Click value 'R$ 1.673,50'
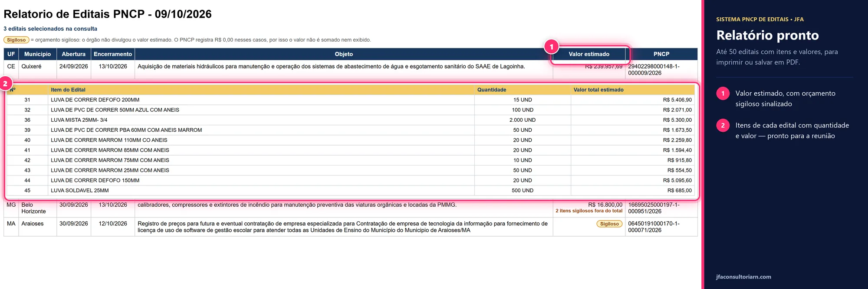 click(x=677, y=130)
